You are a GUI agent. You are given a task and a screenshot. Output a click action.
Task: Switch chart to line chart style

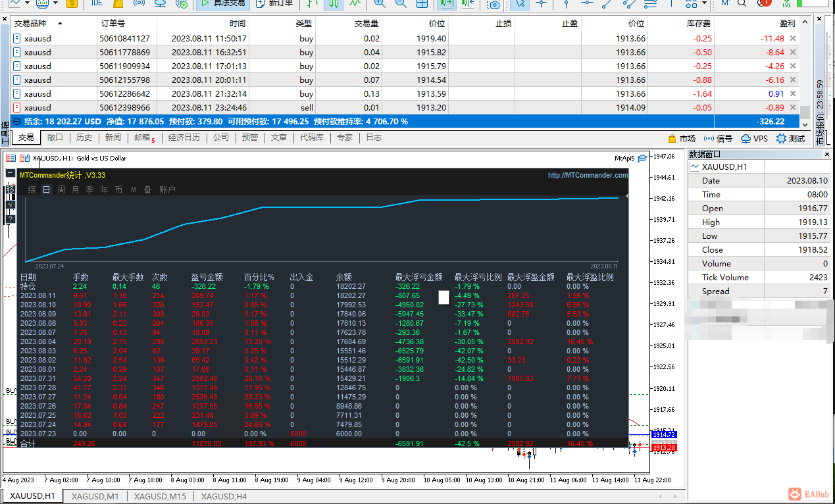355,3
